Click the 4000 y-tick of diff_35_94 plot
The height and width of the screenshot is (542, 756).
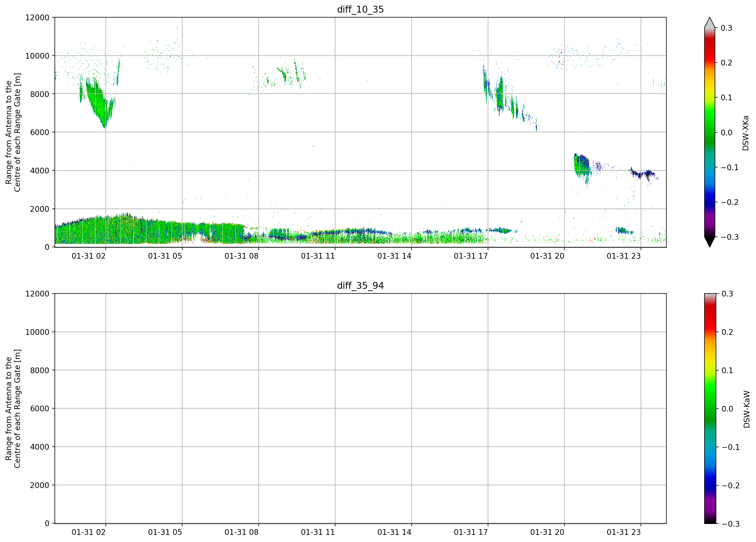pyautogui.click(x=40, y=447)
